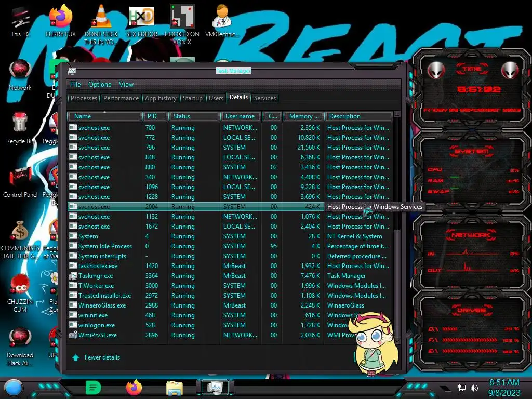
Task: Open the This PC desktop icon
Action: [x=20, y=21]
